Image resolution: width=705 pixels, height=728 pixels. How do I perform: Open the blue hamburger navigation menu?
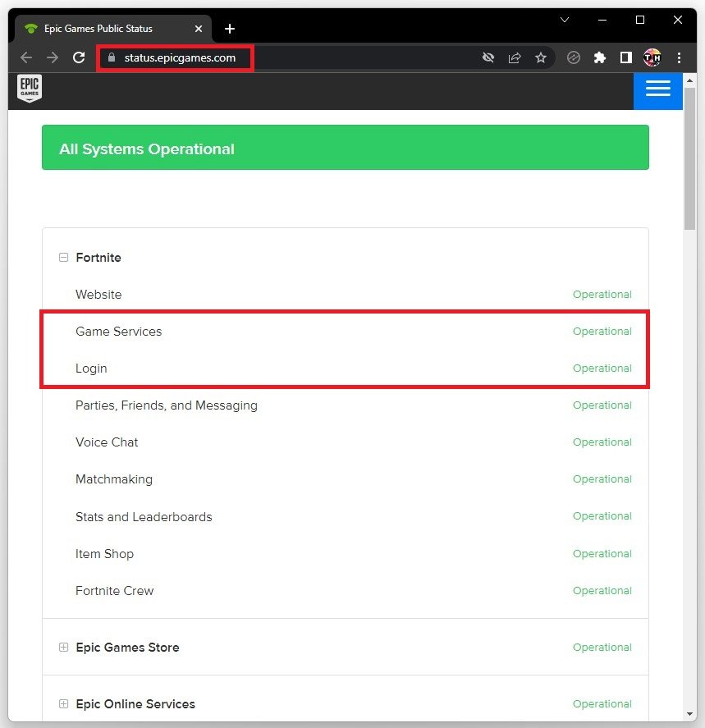click(x=657, y=89)
